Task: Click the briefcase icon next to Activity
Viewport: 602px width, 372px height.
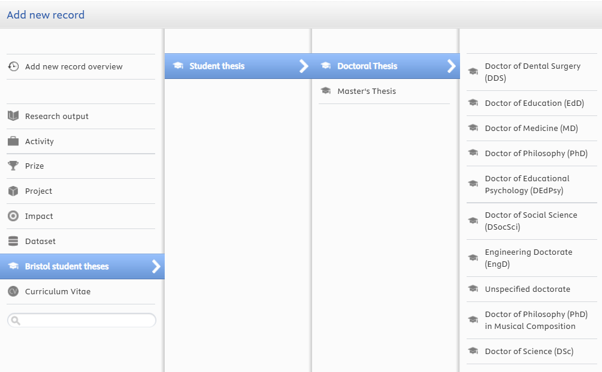Action: point(13,141)
